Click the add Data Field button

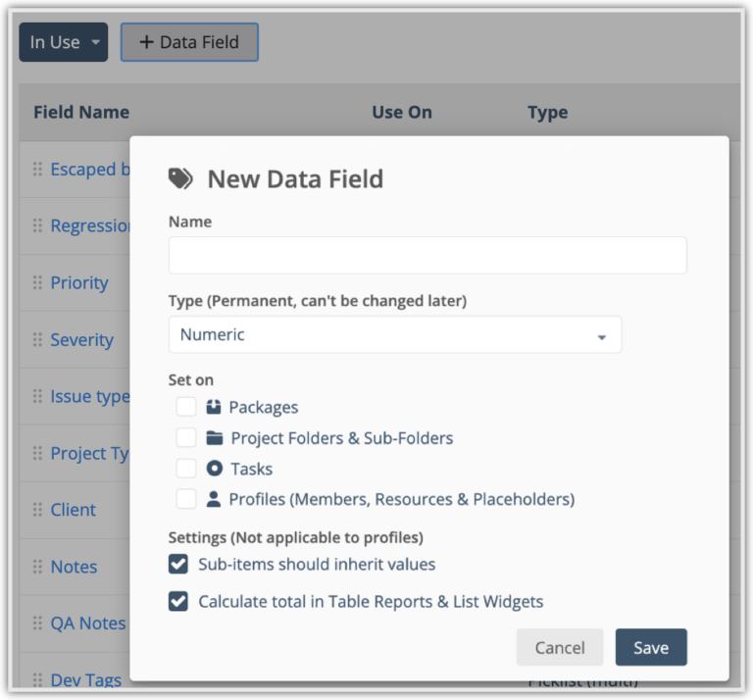189,42
